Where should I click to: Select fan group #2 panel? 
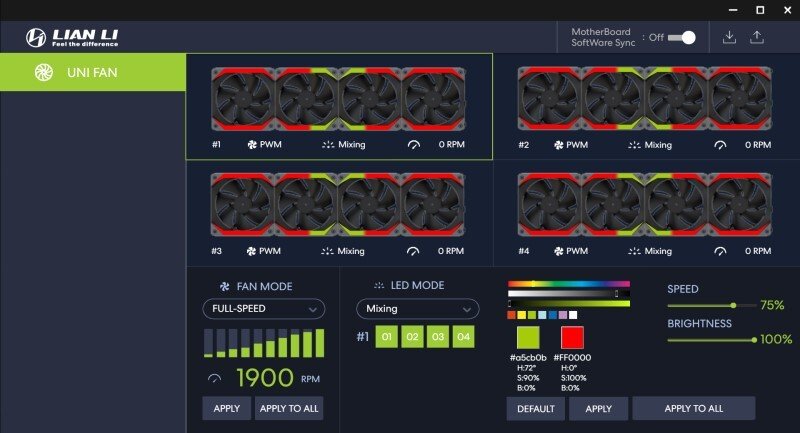pyautogui.click(x=646, y=106)
